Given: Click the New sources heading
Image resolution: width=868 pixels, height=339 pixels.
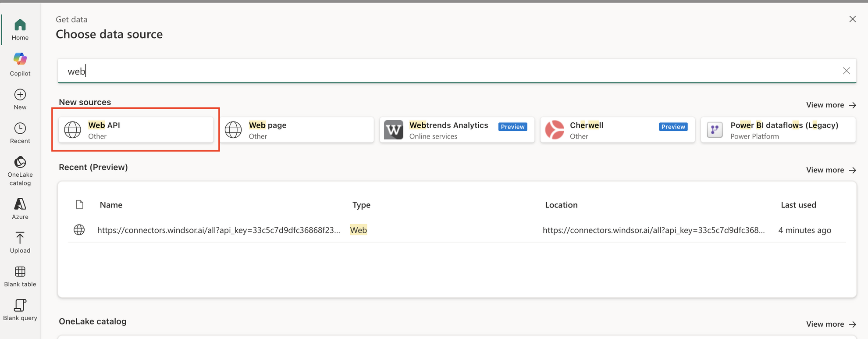Looking at the screenshot, I should (85, 102).
